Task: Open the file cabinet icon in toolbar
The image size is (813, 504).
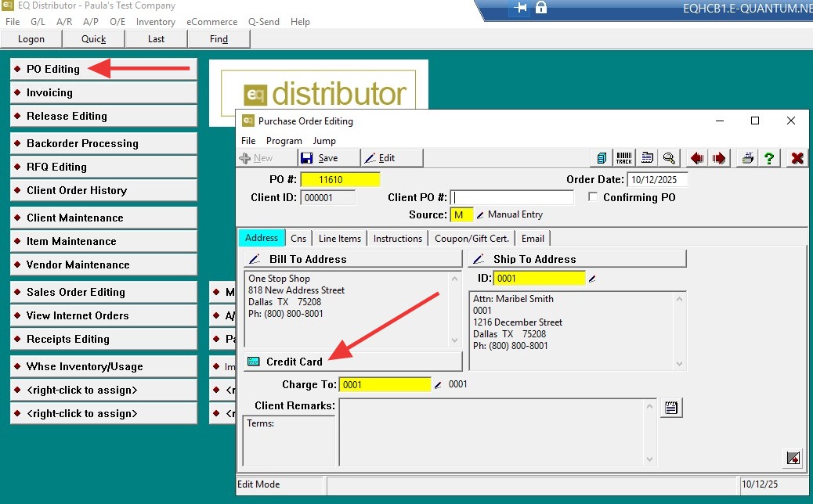Action: tap(602, 158)
